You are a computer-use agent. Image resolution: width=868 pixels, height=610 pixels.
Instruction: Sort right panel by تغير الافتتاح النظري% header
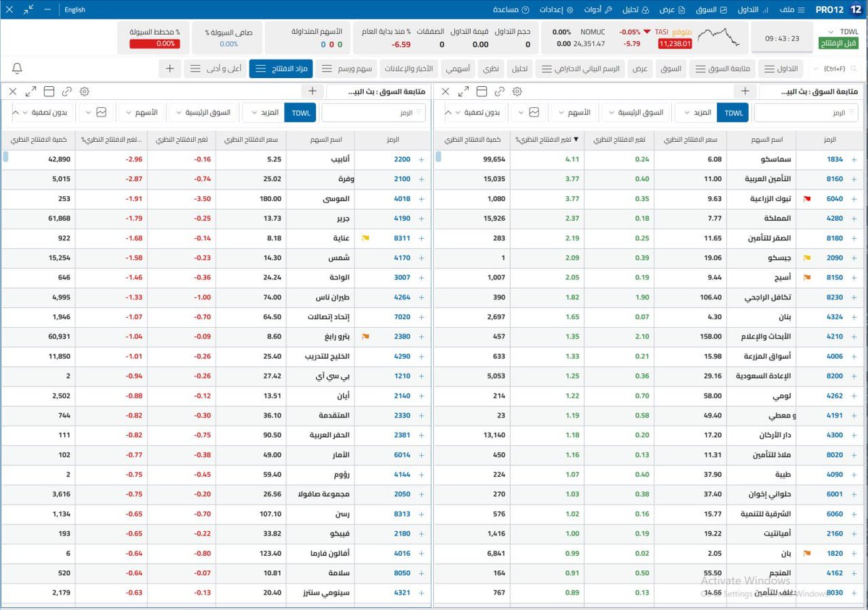click(x=546, y=139)
